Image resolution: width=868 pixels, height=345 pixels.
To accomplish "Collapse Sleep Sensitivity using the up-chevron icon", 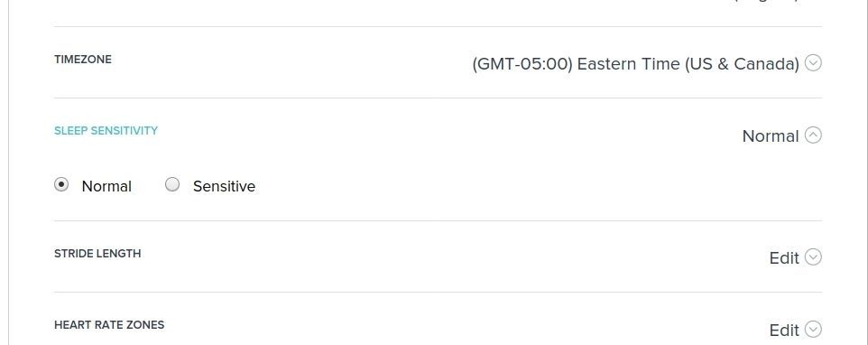I will pos(813,135).
